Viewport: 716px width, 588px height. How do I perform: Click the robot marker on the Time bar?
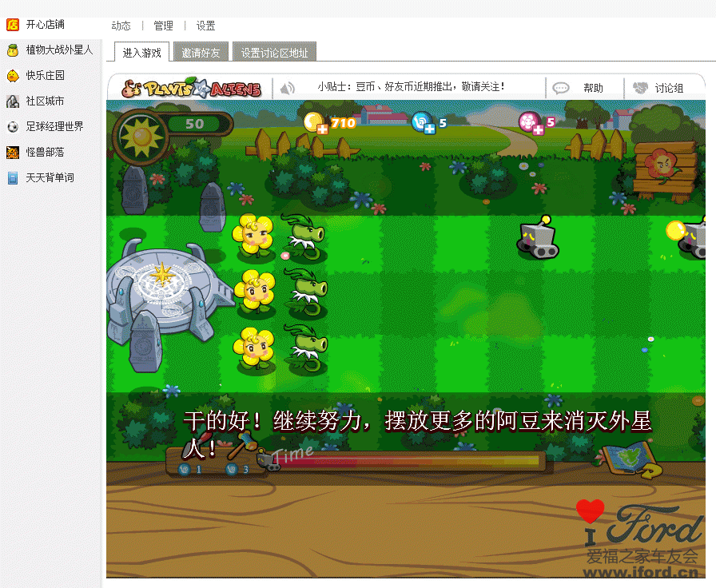pyautogui.click(x=268, y=460)
